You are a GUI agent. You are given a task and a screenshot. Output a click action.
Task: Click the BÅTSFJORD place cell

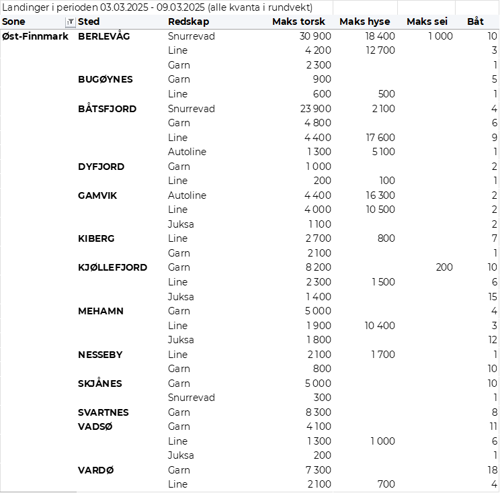click(x=107, y=109)
